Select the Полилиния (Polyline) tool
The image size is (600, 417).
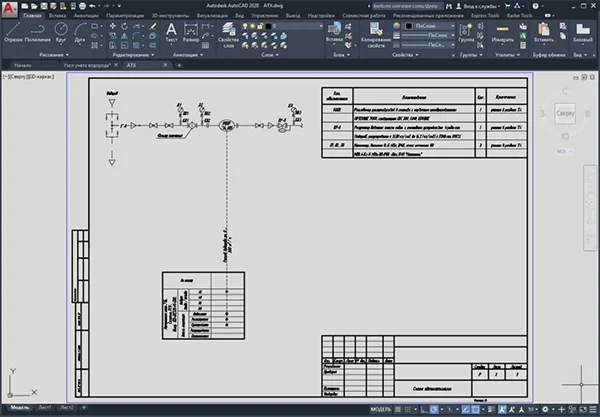[38, 31]
